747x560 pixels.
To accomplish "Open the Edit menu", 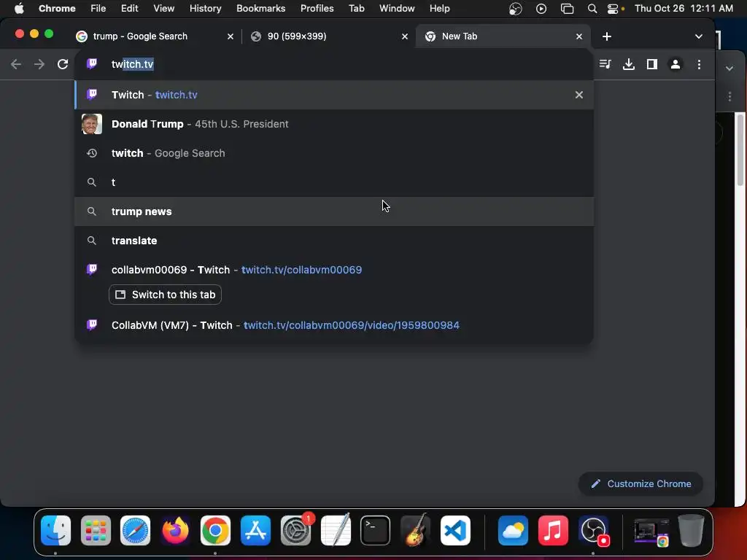I will [129, 9].
